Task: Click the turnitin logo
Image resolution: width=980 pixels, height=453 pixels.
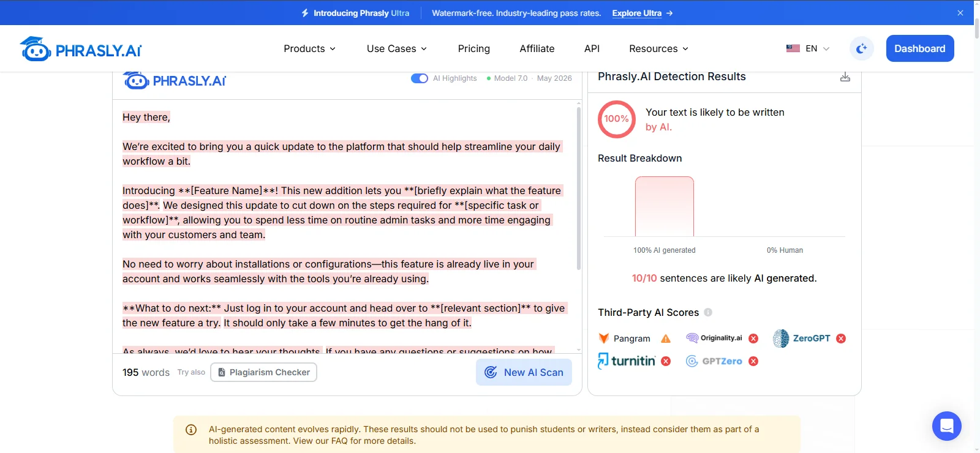Action: coord(627,361)
